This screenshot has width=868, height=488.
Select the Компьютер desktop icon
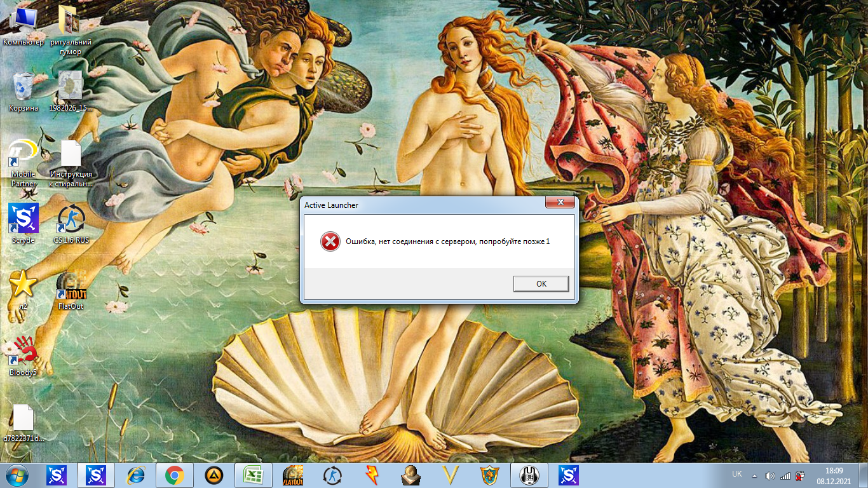tap(24, 25)
